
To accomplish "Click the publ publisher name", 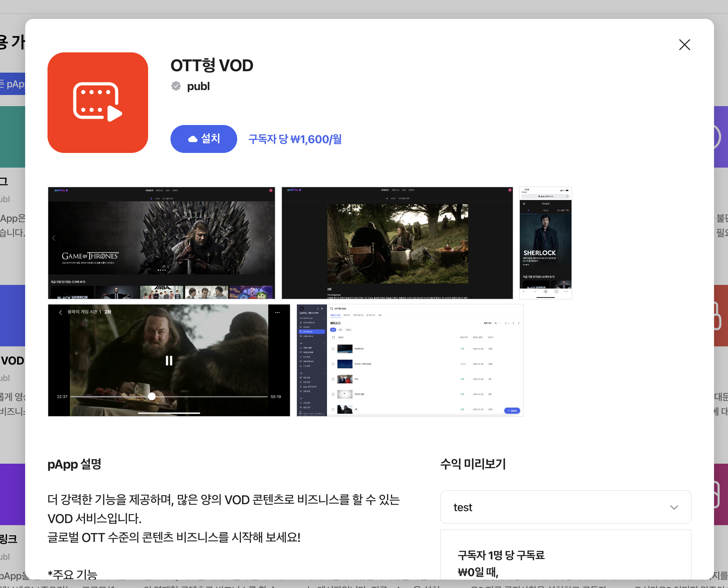I will 198,86.
